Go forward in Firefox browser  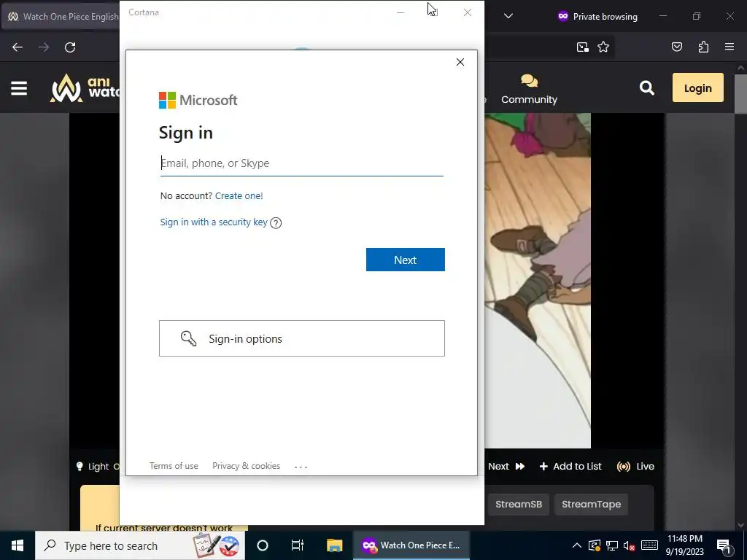coord(44,47)
